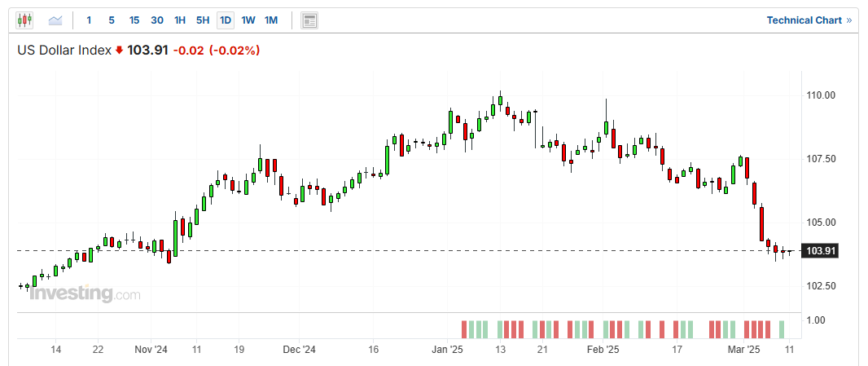Click the 14 date label at left
The width and height of the screenshot is (868, 366).
click(55, 350)
